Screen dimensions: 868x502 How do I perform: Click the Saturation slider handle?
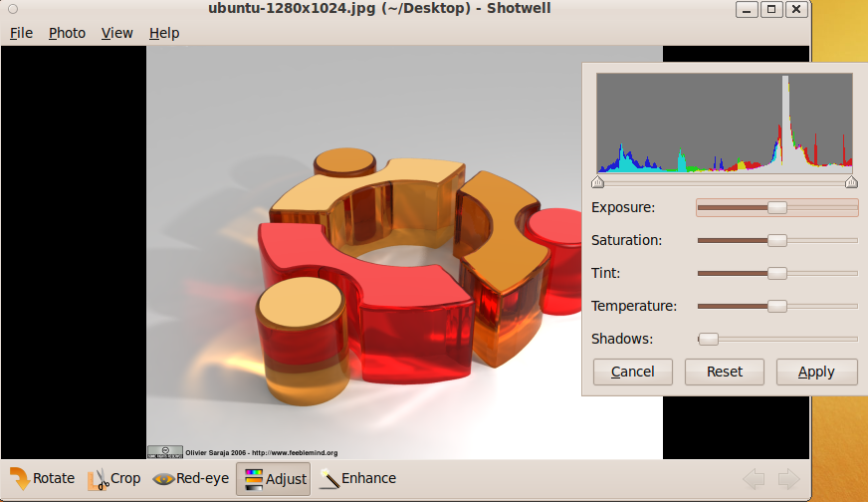[777, 240]
